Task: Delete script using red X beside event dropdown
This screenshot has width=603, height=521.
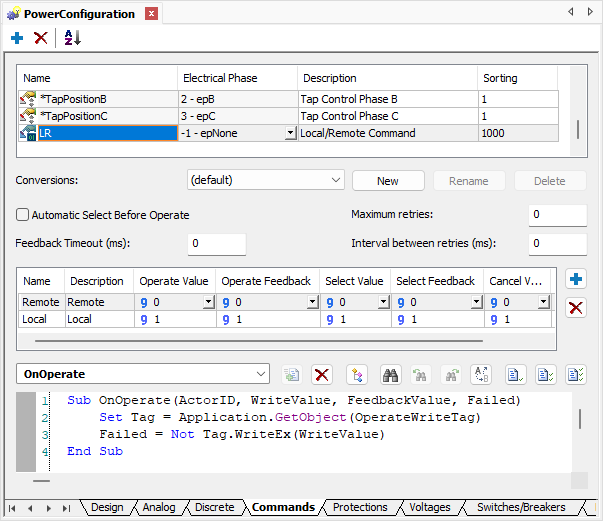Action: [x=322, y=374]
